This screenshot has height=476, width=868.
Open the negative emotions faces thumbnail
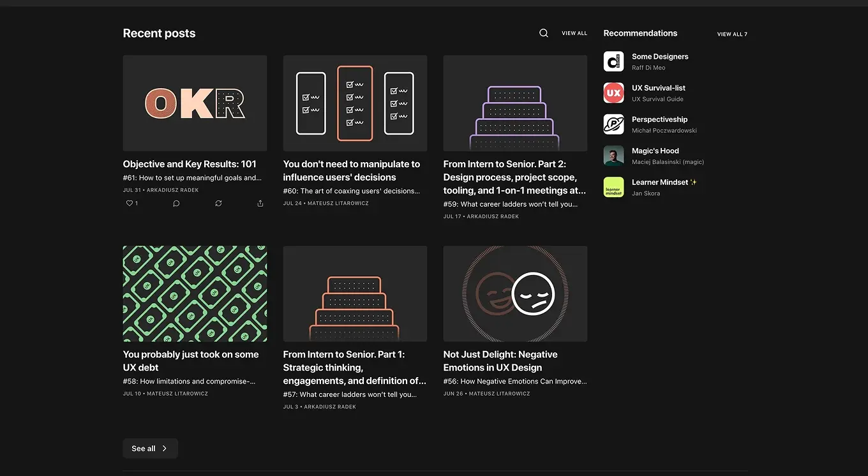[x=515, y=294]
